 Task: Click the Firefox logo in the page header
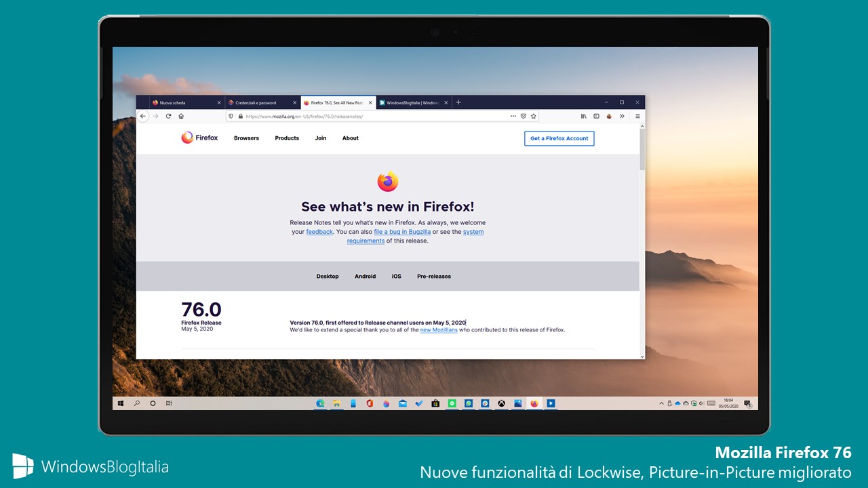coord(199,138)
